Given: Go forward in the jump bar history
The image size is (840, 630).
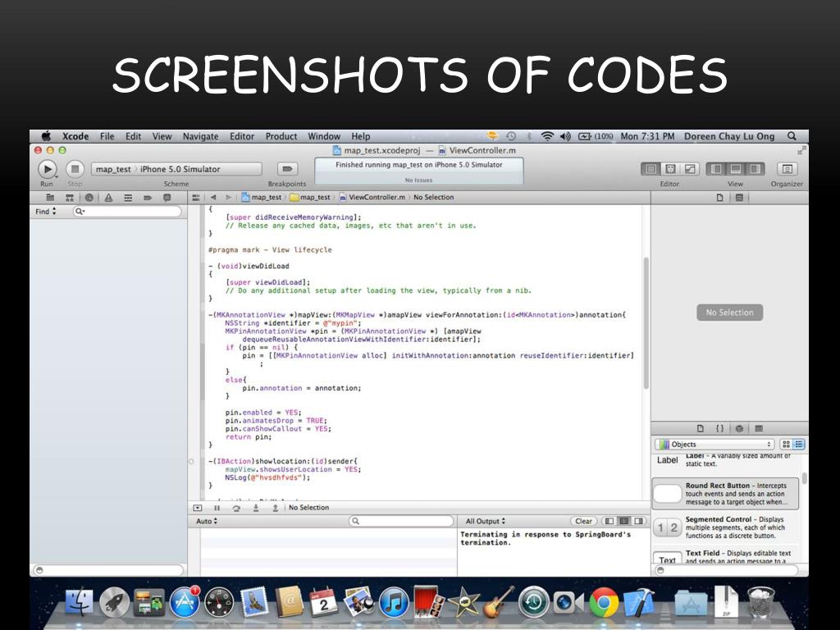Looking at the screenshot, I should (229, 198).
